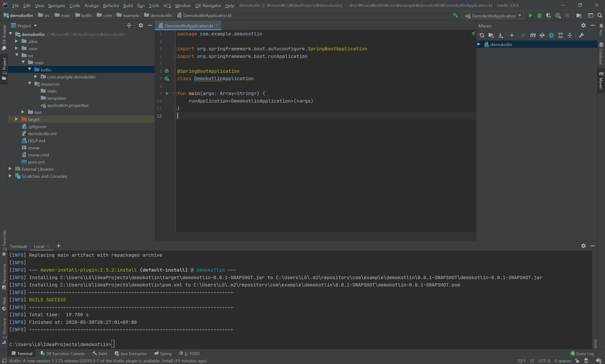Reimport all Maven projects

(482, 35)
